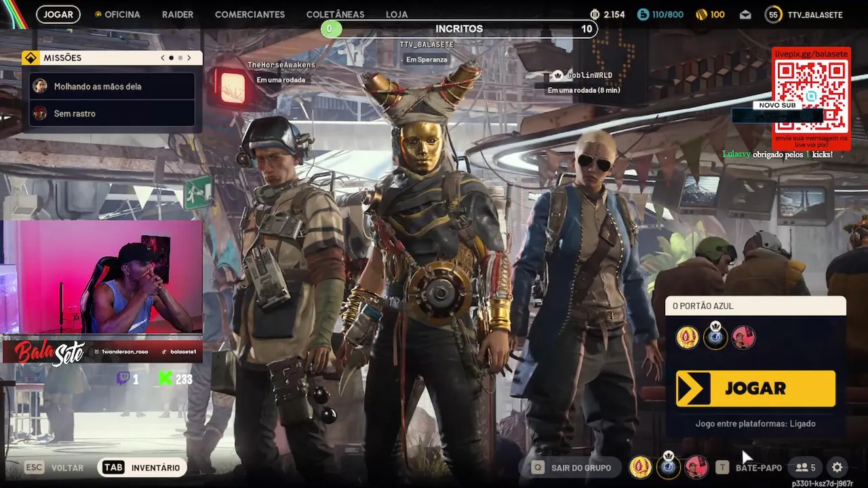This screenshot has width=868, height=488.
Task: Click the pink avatar in map panel
Action: point(744,338)
